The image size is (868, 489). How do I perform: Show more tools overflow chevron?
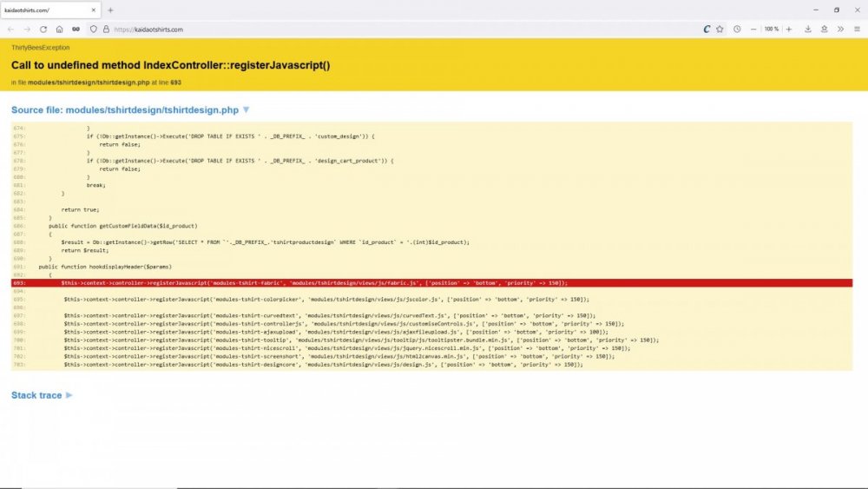(x=840, y=30)
